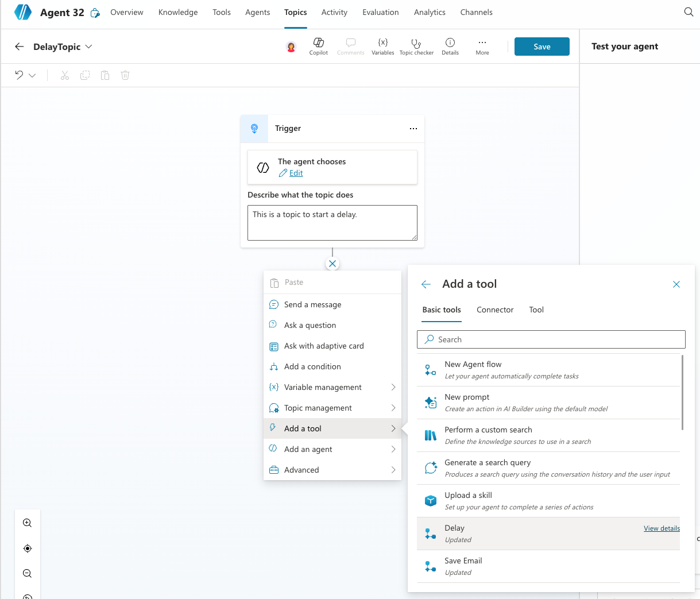Expand the Advanced submenu

(x=332, y=470)
